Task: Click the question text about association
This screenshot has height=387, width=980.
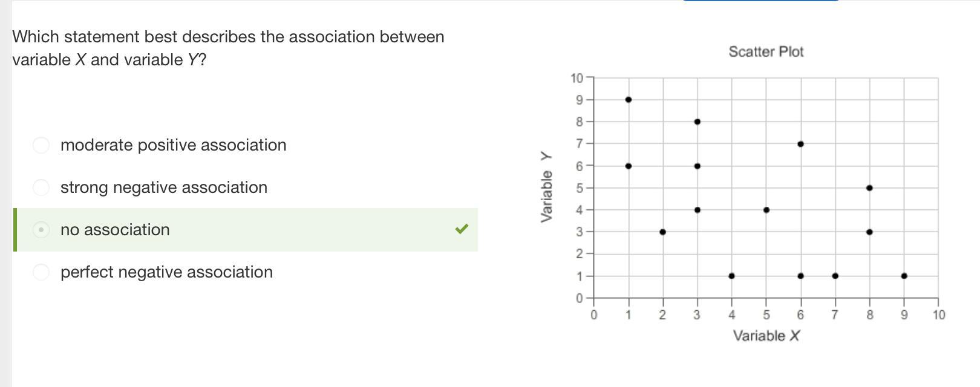Action: (228, 48)
